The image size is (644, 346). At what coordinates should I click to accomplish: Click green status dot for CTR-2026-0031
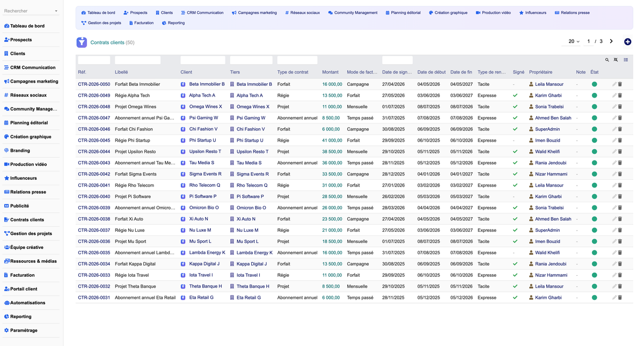pyautogui.click(x=594, y=298)
